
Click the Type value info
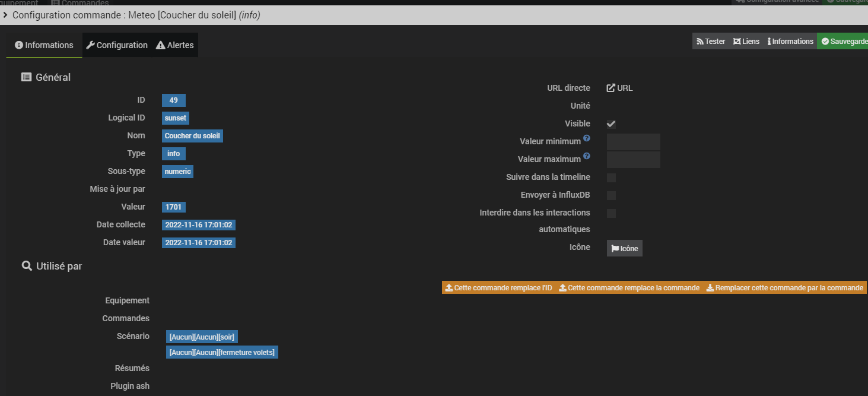coord(174,154)
